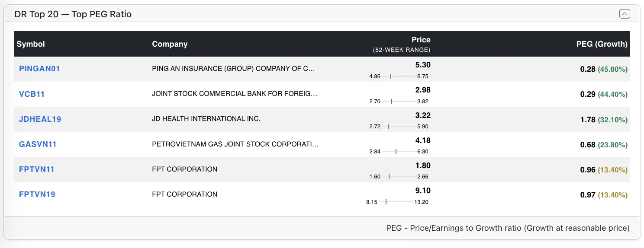Select the PING AN INSURANCE company name

coord(234,69)
